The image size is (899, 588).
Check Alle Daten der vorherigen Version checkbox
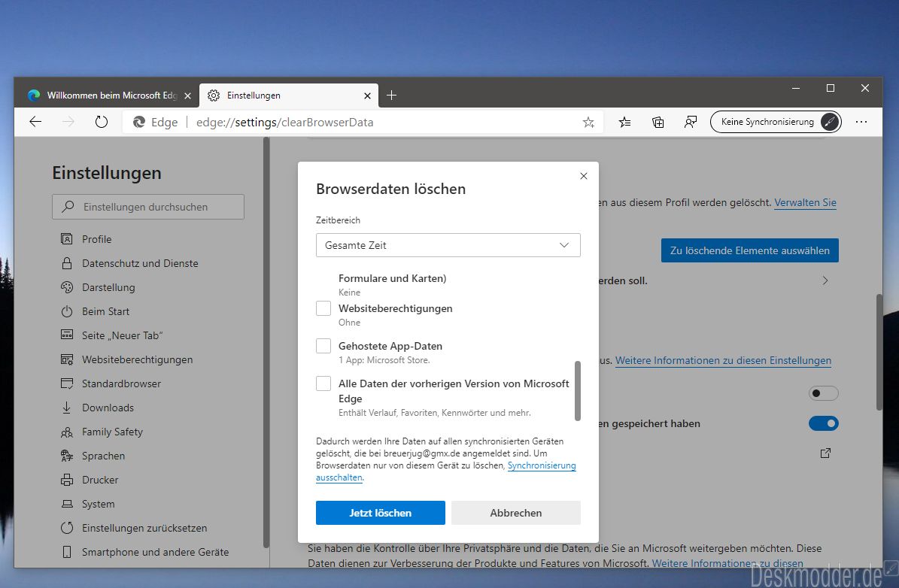tap(323, 383)
